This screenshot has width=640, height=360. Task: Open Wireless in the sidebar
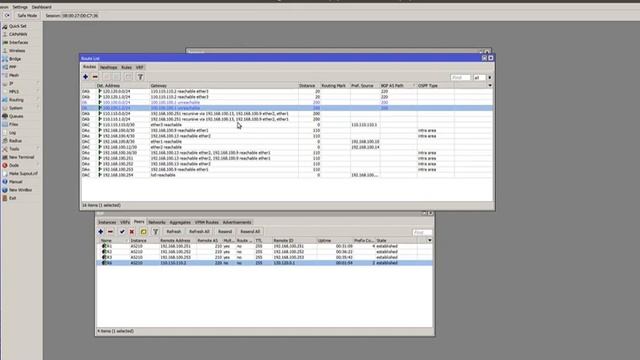tap(17, 51)
